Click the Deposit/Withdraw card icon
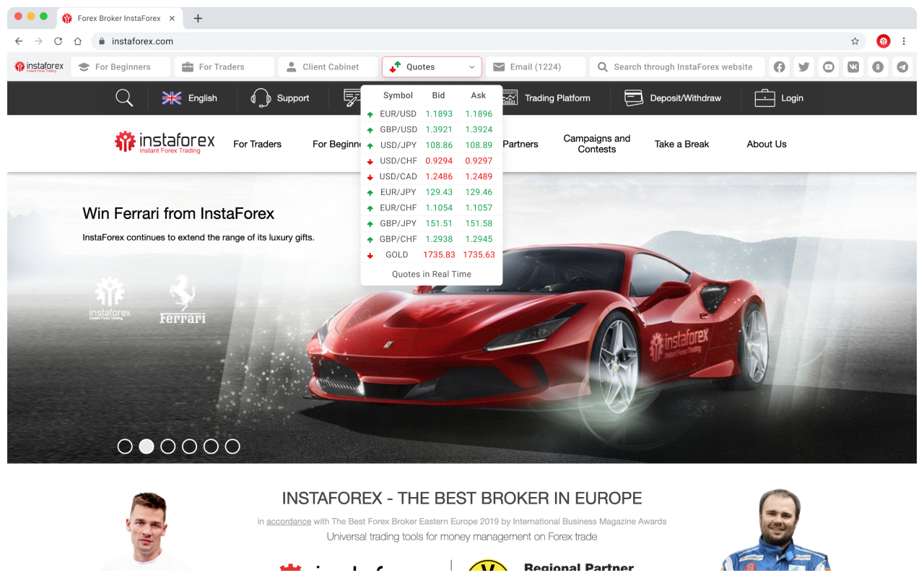Viewport: 924px width, 578px height. [634, 98]
